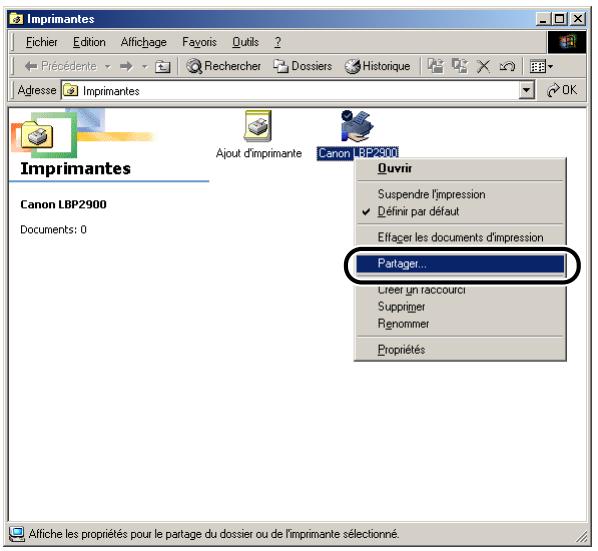Open the forward history dropdown arrow
This screenshot has width=598, height=551.
[145, 67]
